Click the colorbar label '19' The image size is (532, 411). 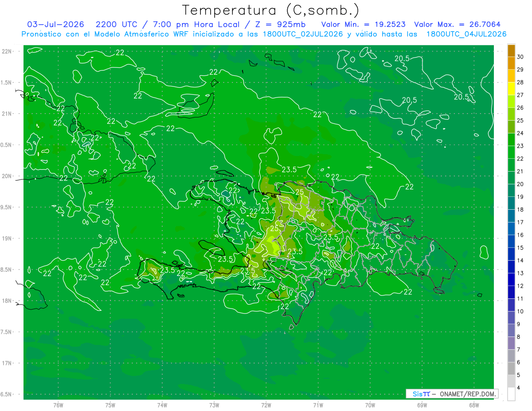tap(520, 197)
